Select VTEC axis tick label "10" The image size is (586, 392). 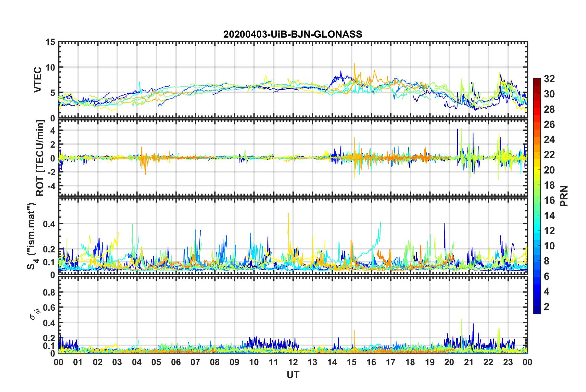tap(51, 67)
